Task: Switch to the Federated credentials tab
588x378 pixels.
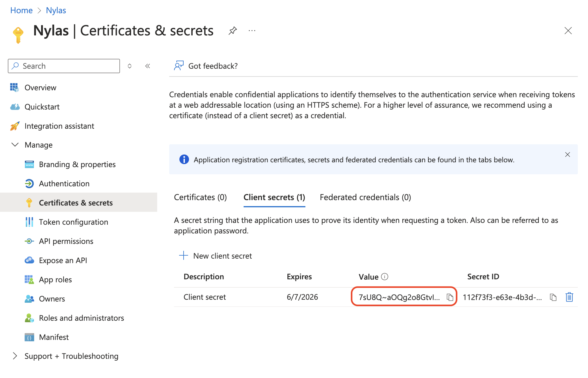Action: 365,197
